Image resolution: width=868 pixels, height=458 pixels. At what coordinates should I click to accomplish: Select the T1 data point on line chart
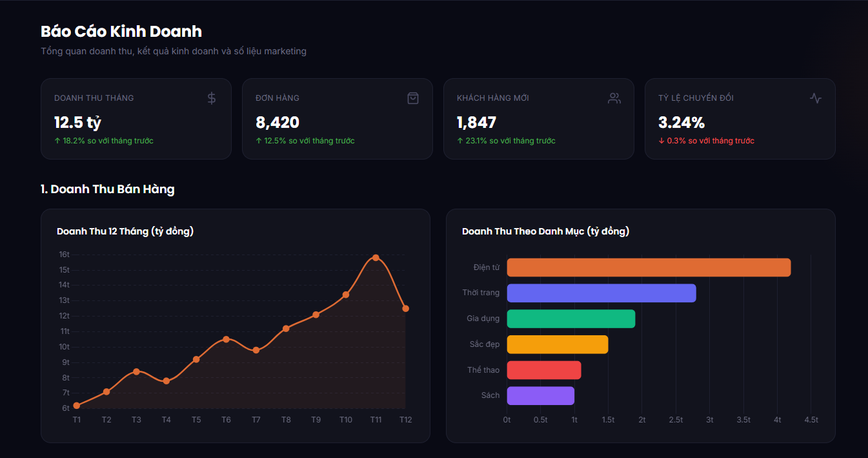tap(77, 406)
